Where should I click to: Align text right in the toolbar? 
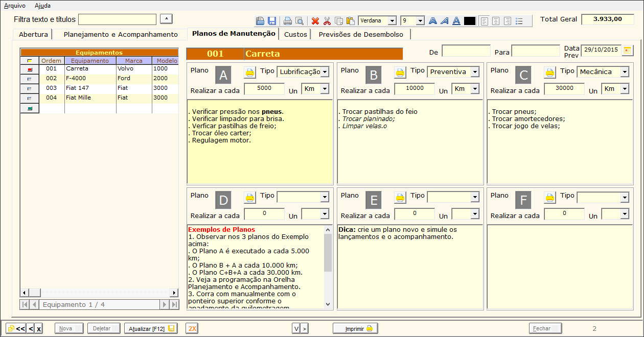click(x=508, y=21)
